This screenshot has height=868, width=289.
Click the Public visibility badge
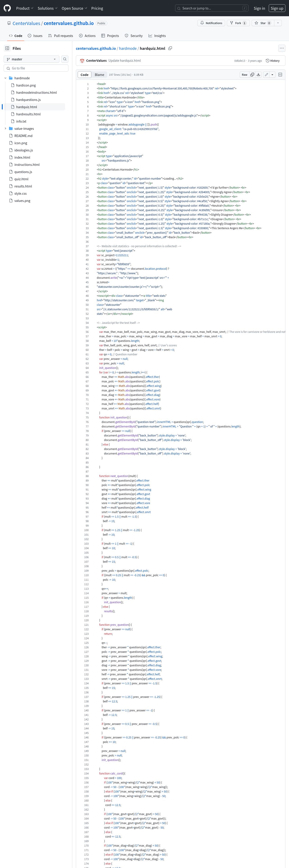pyautogui.click(x=101, y=23)
